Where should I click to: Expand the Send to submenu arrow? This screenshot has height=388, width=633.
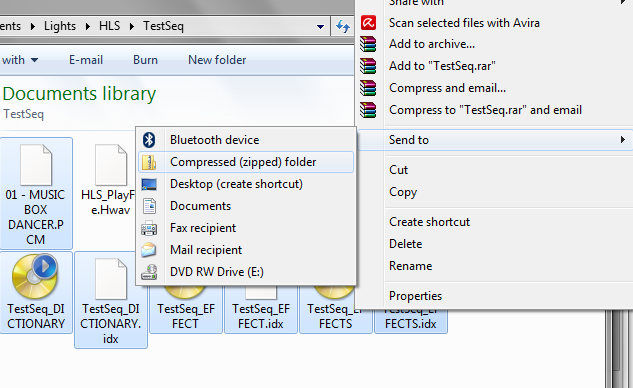coord(623,140)
